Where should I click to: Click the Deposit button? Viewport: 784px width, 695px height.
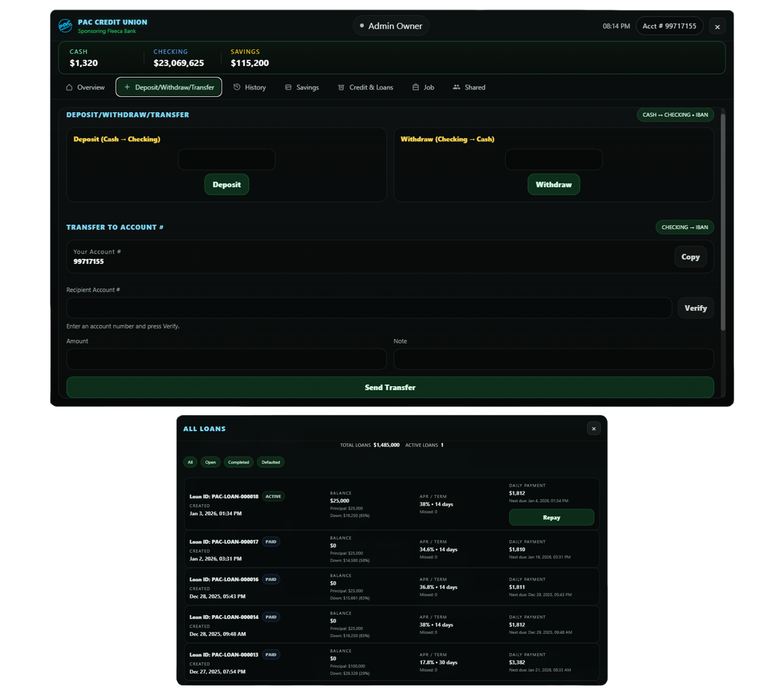point(227,185)
